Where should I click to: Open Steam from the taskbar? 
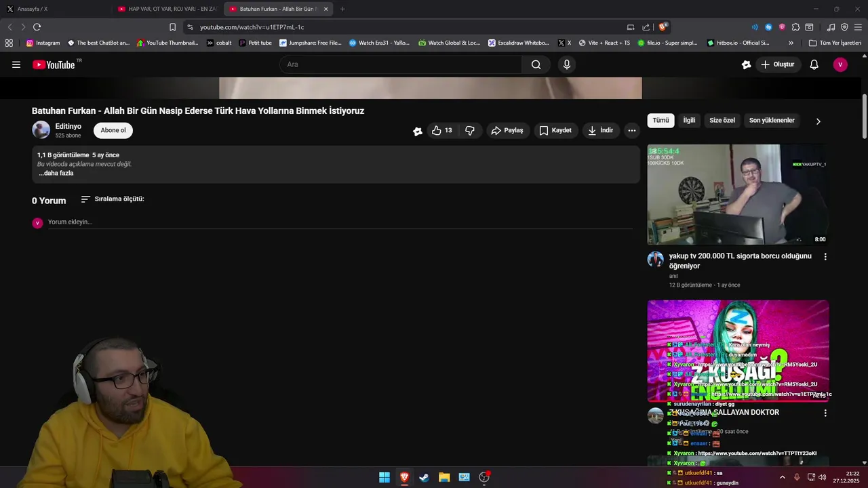[x=424, y=477]
